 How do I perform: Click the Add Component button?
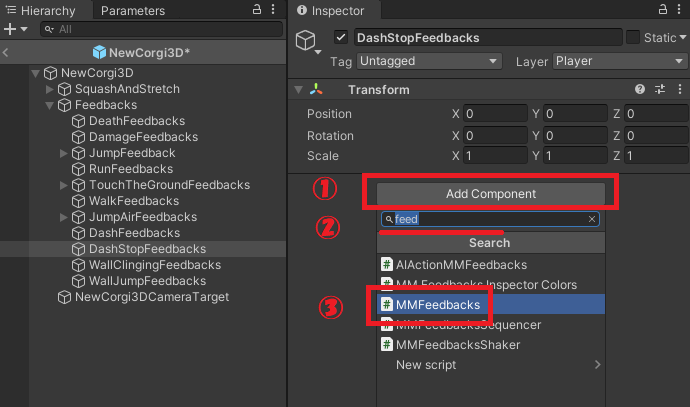point(491,194)
